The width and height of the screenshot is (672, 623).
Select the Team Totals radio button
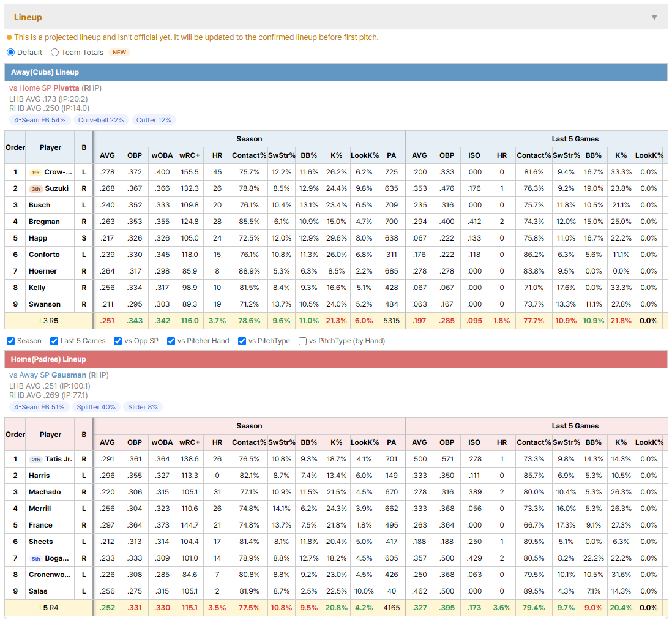pos(54,52)
